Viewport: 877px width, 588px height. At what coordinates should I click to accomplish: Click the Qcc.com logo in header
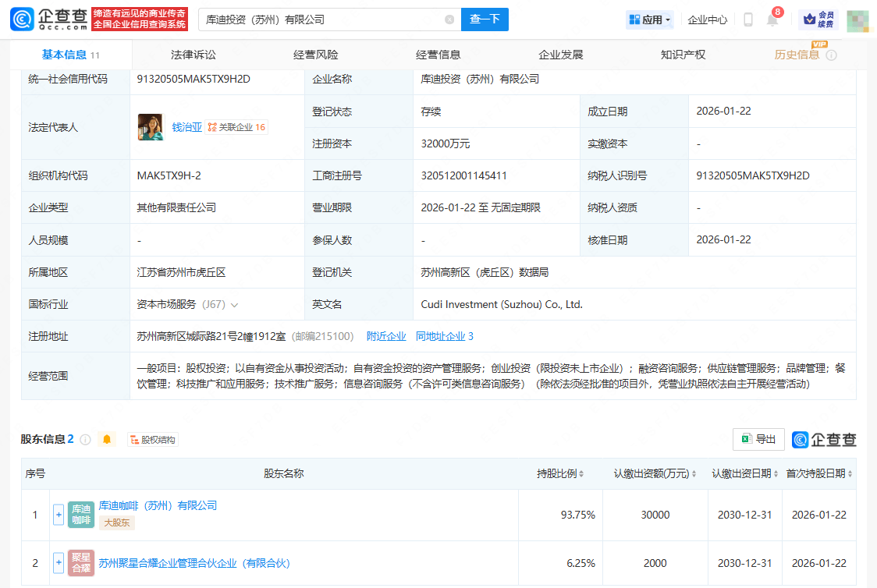(x=48, y=19)
